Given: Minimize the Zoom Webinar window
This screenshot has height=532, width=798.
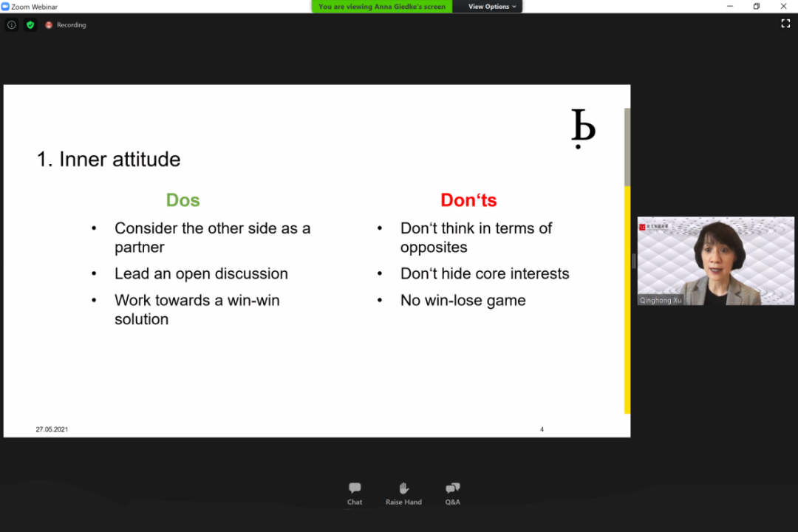Looking at the screenshot, I should pos(730,6).
